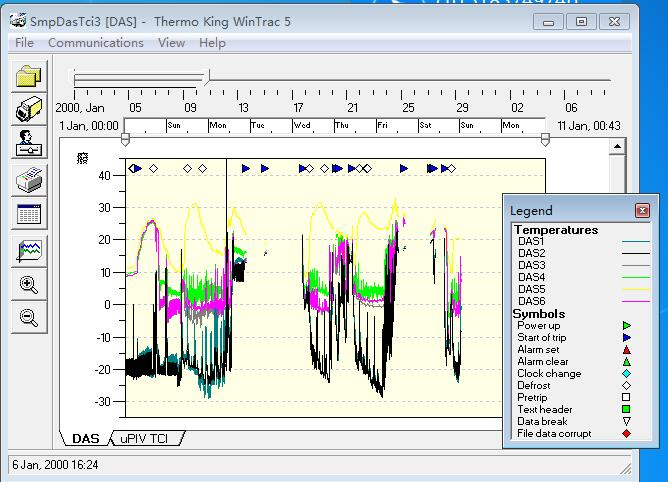668x482 pixels.
Task: Open the Help menu
Action: coord(212,43)
